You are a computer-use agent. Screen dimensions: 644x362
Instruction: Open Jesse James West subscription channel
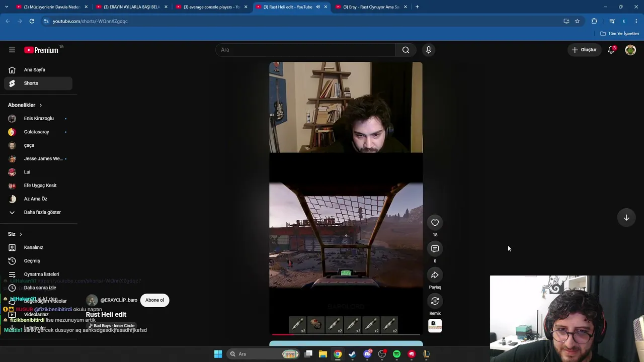coord(38,159)
